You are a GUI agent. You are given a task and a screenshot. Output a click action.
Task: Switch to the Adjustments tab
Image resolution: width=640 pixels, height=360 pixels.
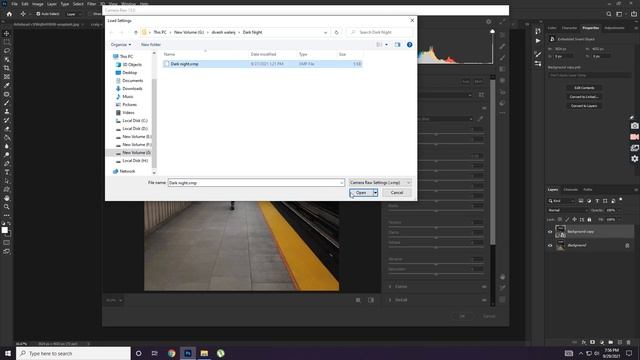614,28
